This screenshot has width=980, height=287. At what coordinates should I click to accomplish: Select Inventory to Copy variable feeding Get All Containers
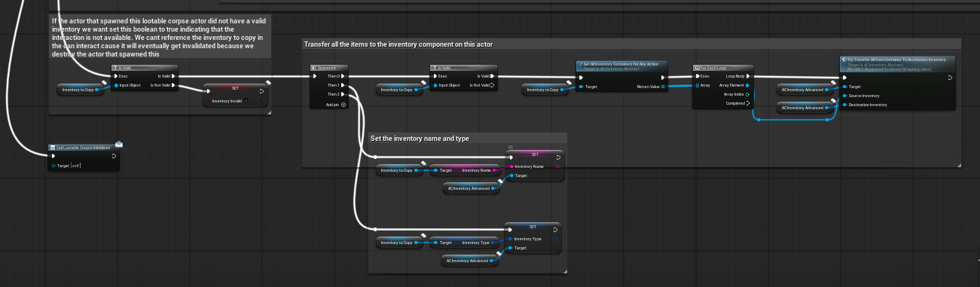coord(545,90)
